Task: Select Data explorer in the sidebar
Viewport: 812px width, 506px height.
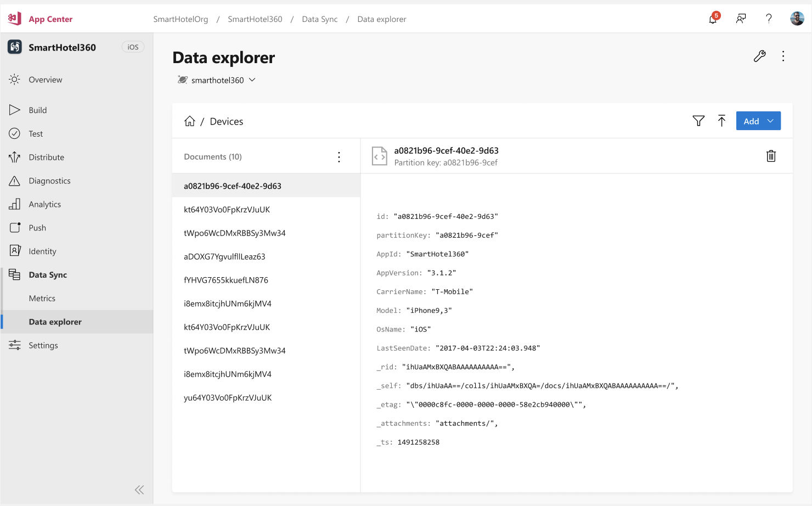Action: pos(77,322)
